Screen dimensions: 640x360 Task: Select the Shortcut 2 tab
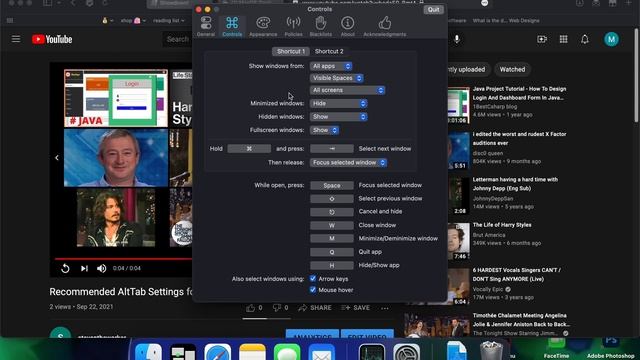click(x=329, y=51)
